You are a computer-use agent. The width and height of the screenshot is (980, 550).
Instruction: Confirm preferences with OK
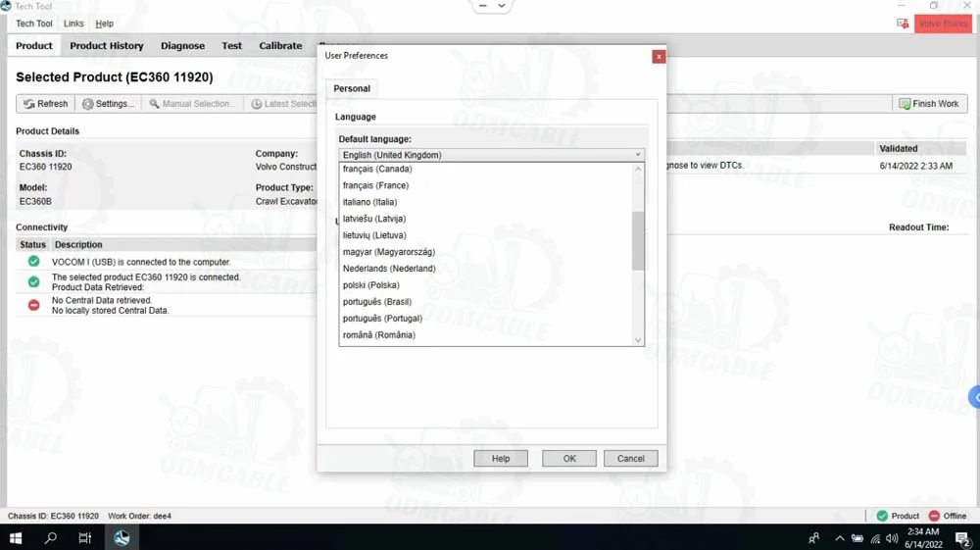[x=569, y=458]
